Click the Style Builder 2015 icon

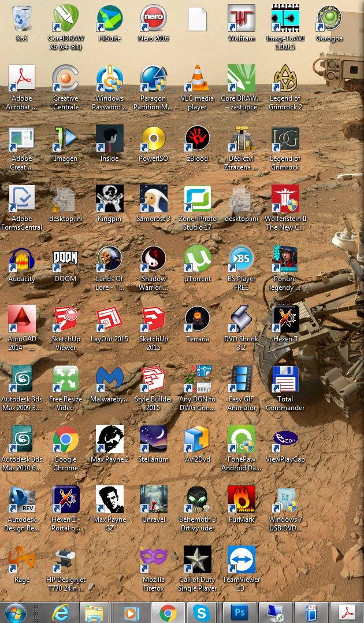[x=153, y=379]
